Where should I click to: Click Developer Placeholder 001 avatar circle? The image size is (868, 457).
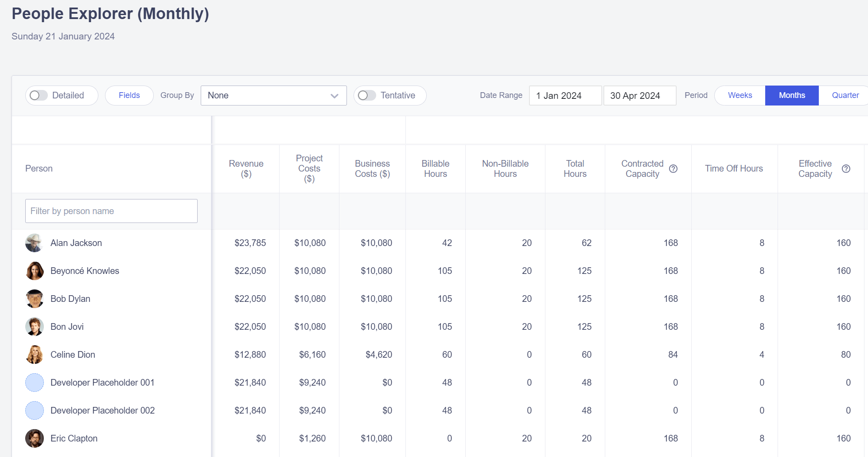[35, 383]
